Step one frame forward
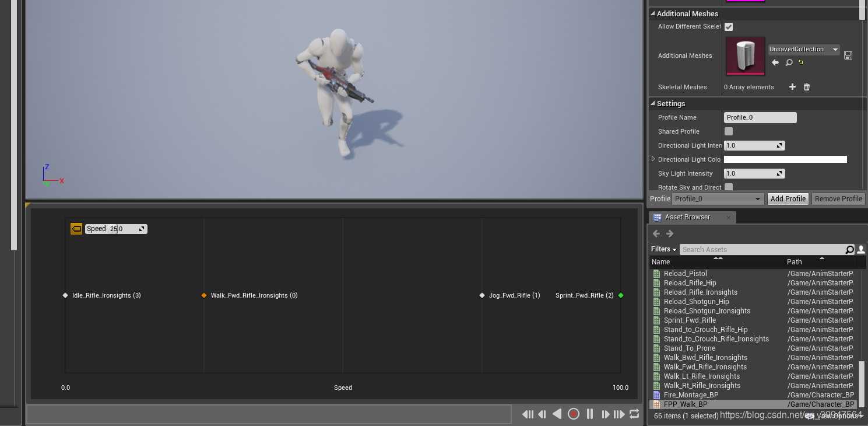This screenshot has height=426, width=868. 606,414
